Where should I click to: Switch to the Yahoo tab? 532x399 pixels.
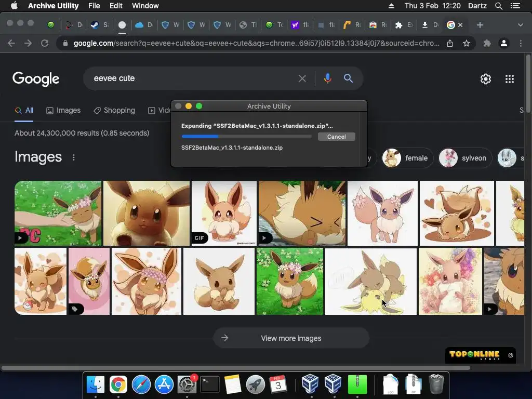pos(300,25)
